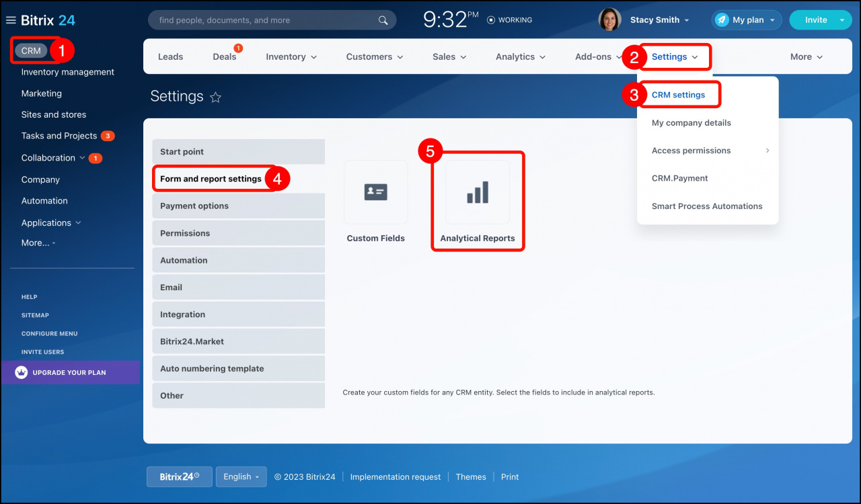Open the Themes footer link

pos(471,477)
